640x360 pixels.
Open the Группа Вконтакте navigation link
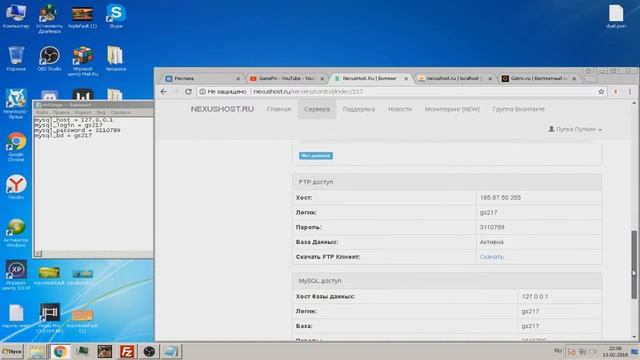pyautogui.click(x=518, y=109)
